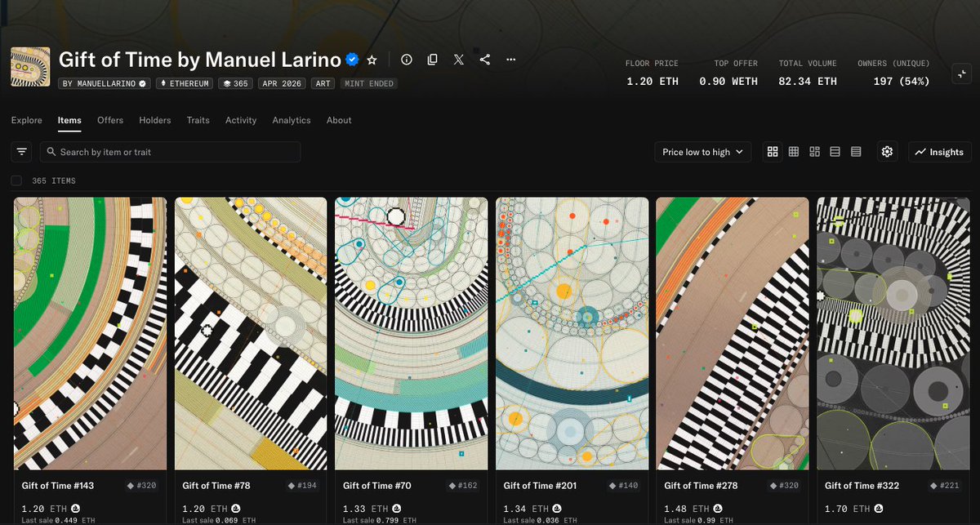Click the Gift of Time #278 title text
Viewport: 980px width, 525px height.
pos(701,486)
